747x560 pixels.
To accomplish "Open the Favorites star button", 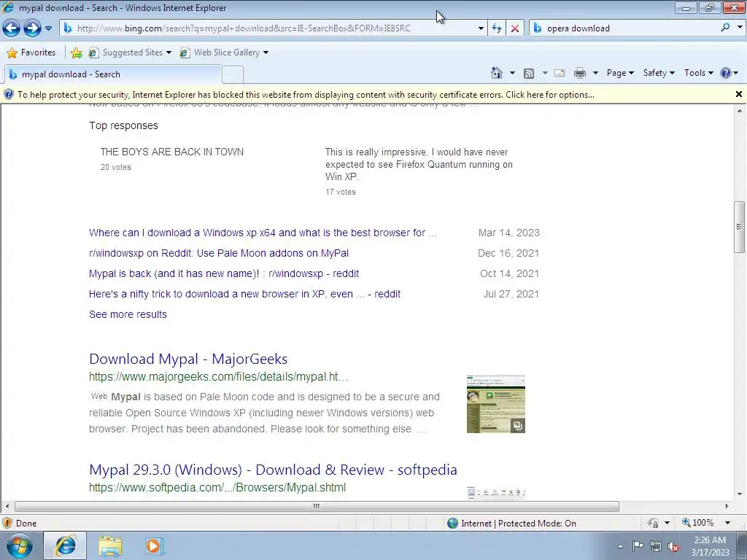I will pos(31,52).
